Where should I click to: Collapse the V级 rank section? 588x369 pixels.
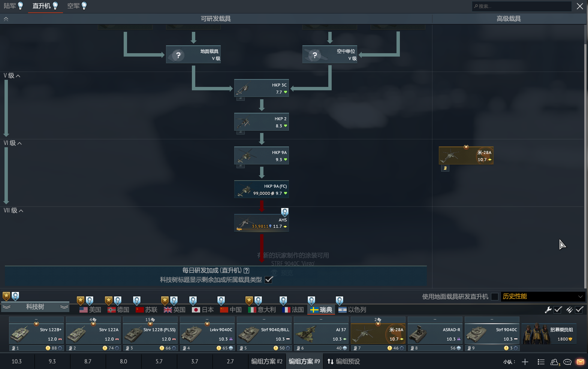point(12,76)
